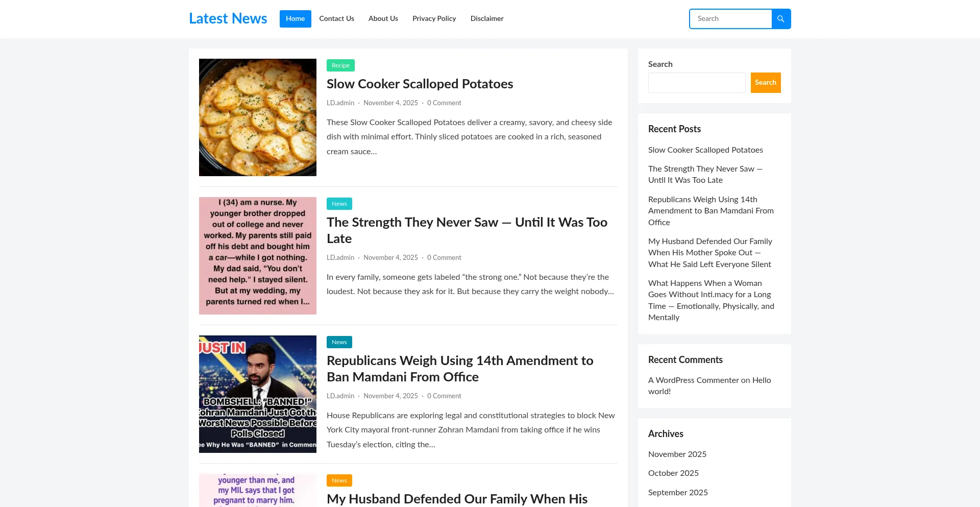
Task: Open A WordPress Commenter link
Action: click(x=693, y=380)
